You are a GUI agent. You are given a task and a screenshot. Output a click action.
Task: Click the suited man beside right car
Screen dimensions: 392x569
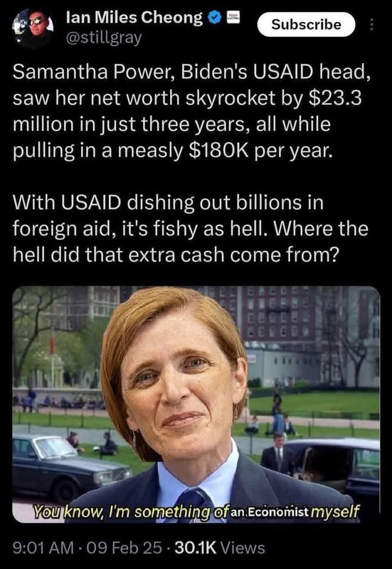click(x=278, y=454)
